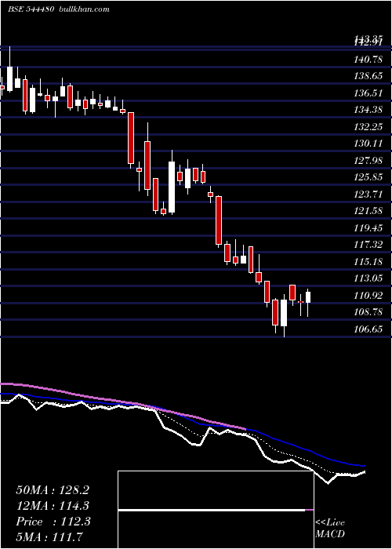392x549 pixels.
Task: Select the 125.85 price level label
Action: click(368, 177)
